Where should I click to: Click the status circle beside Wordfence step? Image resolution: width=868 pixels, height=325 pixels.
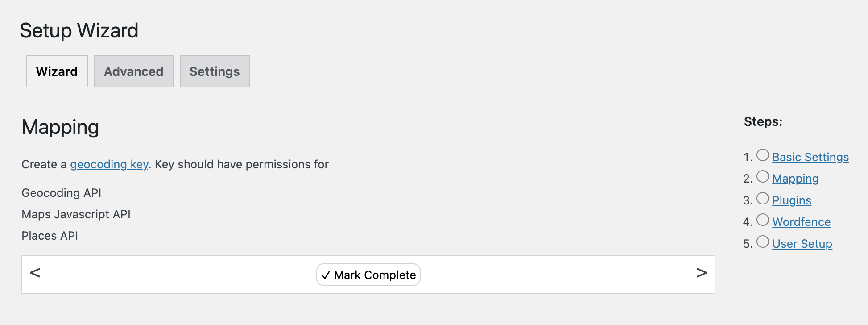point(763,220)
